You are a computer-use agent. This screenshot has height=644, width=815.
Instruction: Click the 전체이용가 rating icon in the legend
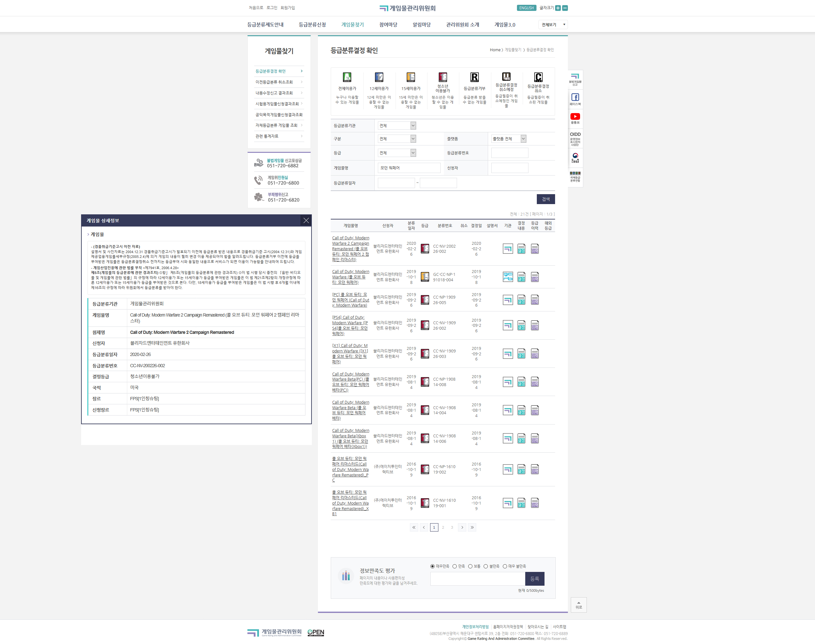(x=347, y=77)
